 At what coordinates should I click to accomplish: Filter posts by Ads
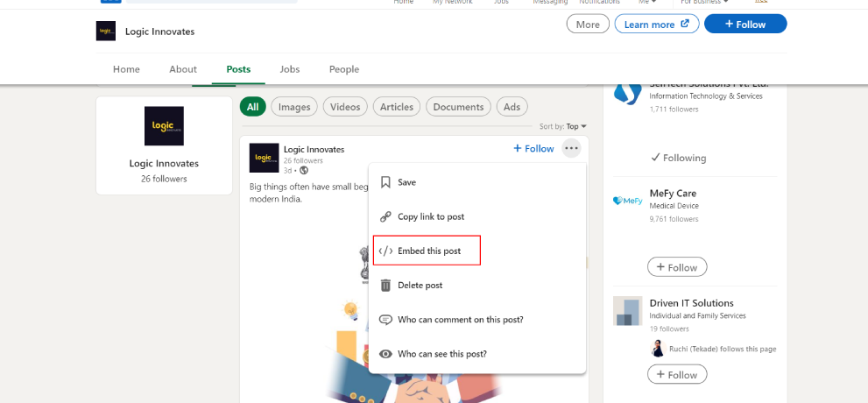click(512, 107)
